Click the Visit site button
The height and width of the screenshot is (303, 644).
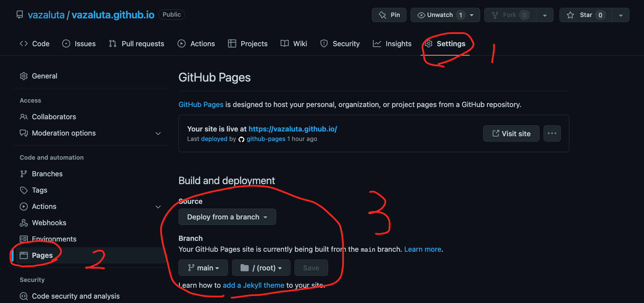[511, 133]
